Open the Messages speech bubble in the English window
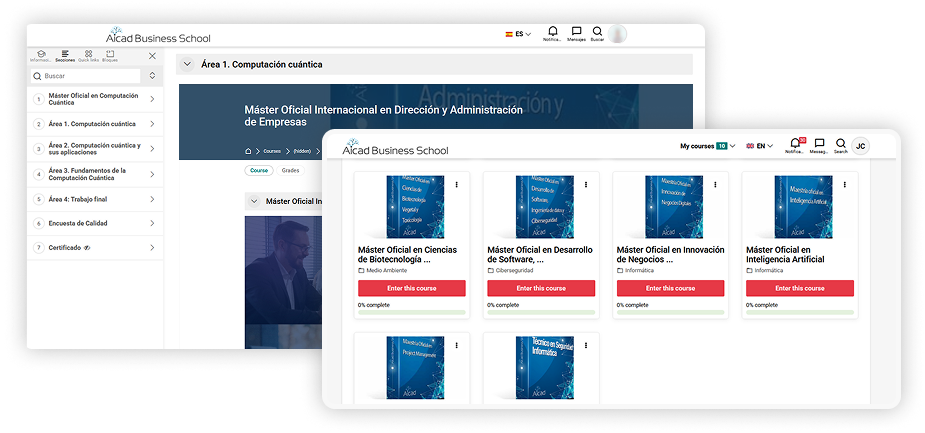925x433 pixels. pos(819,145)
